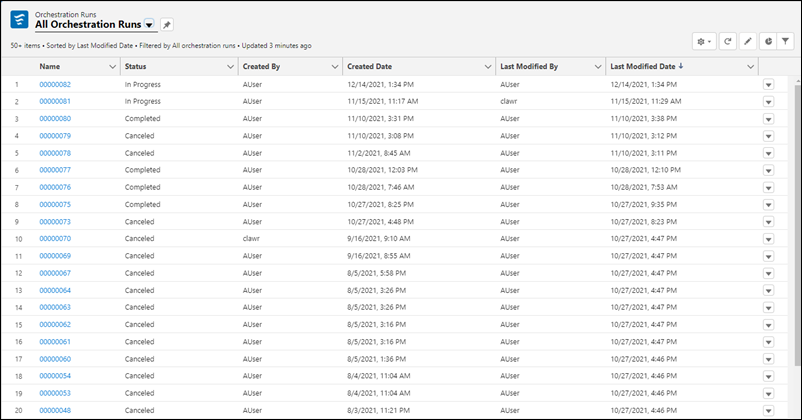Screen dimensions: 802x420
Task: Open Name column header menu
Action: (x=113, y=67)
